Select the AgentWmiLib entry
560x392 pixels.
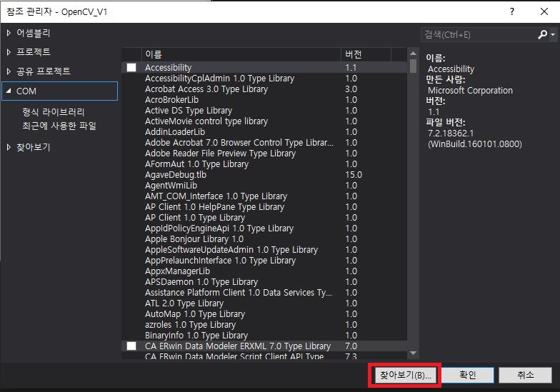pyautogui.click(x=264, y=186)
